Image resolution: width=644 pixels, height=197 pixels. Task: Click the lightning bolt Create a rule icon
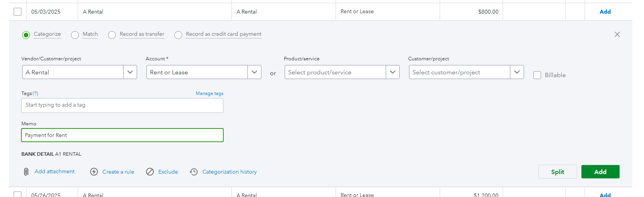click(94, 172)
